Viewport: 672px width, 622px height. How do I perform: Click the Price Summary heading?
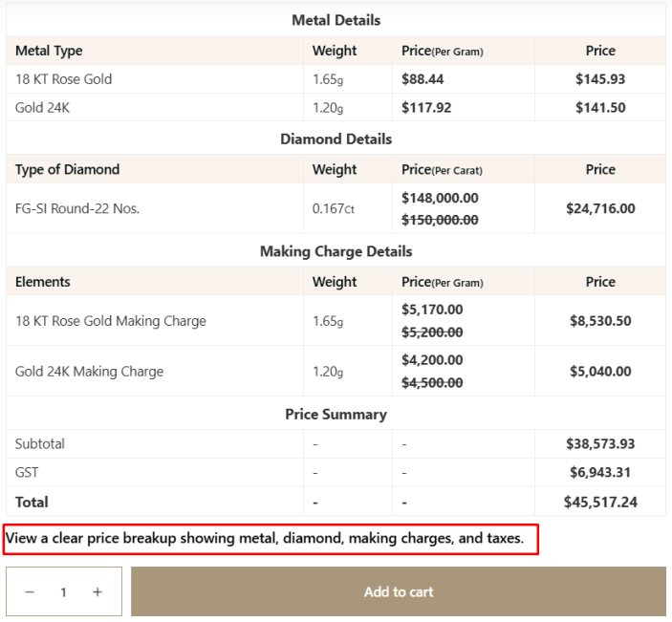click(336, 415)
